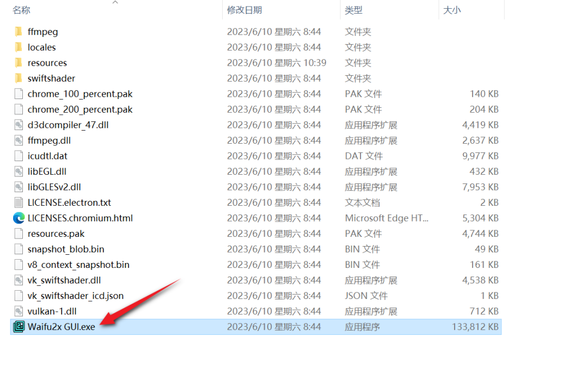Click the sort arrow above 名称 column
588x380 pixels.
(114, 3)
